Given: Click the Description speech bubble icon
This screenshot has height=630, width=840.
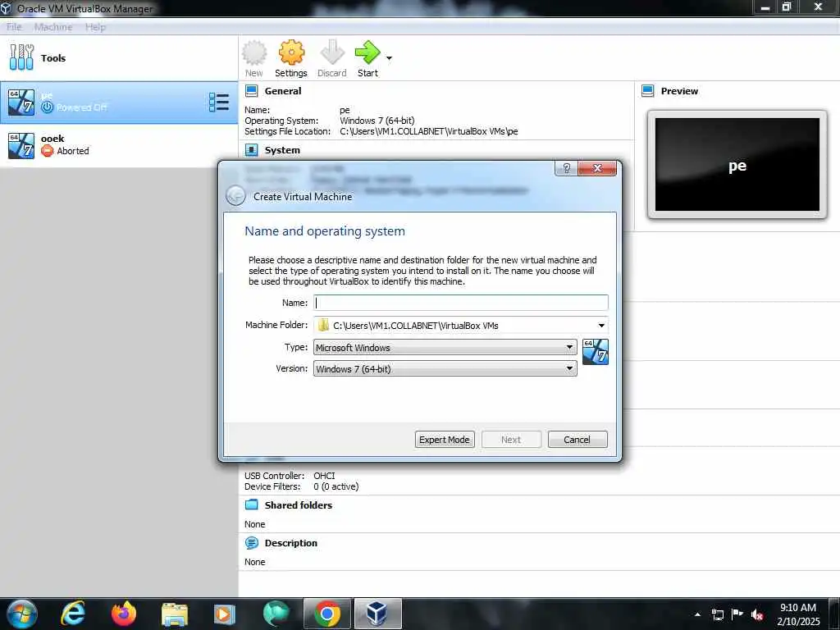Looking at the screenshot, I should click(251, 543).
